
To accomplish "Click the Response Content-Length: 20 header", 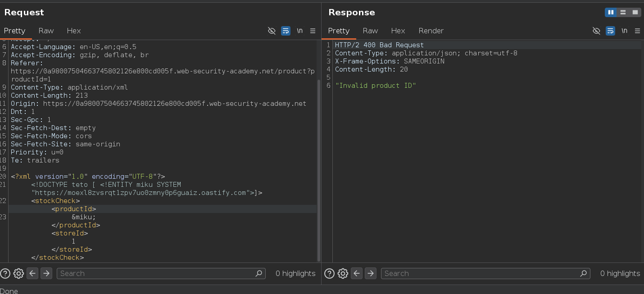I will (x=372, y=69).
